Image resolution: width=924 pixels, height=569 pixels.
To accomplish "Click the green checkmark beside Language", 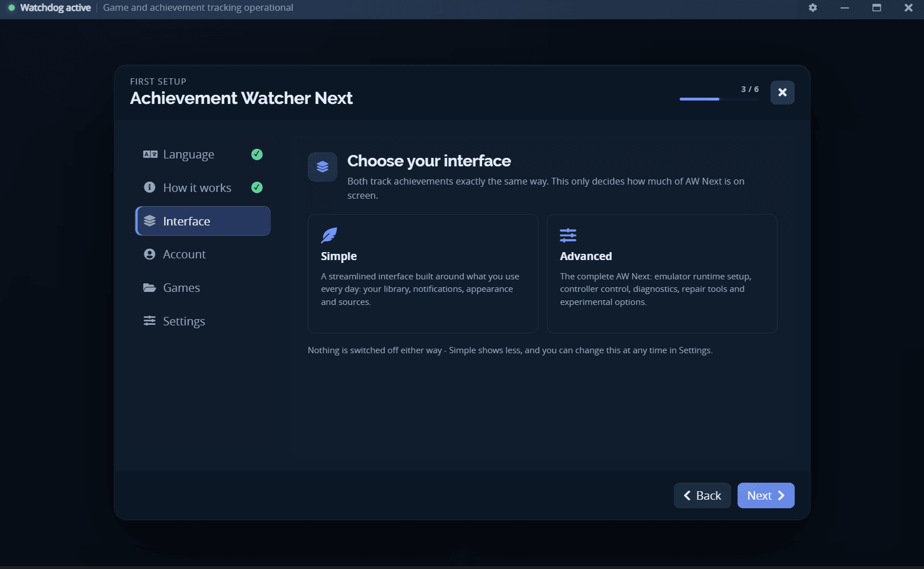I will click(257, 154).
